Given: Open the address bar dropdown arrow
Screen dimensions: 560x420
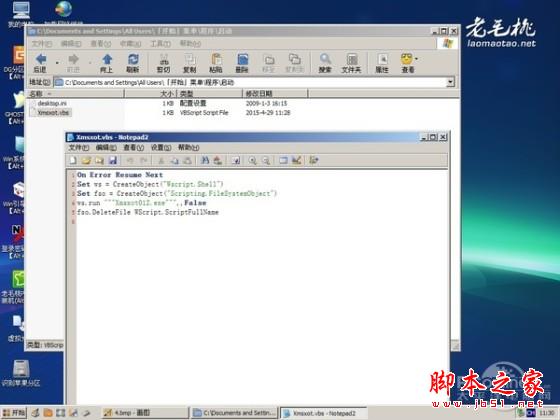Looking at the screenshot, I should pos(450,82).
